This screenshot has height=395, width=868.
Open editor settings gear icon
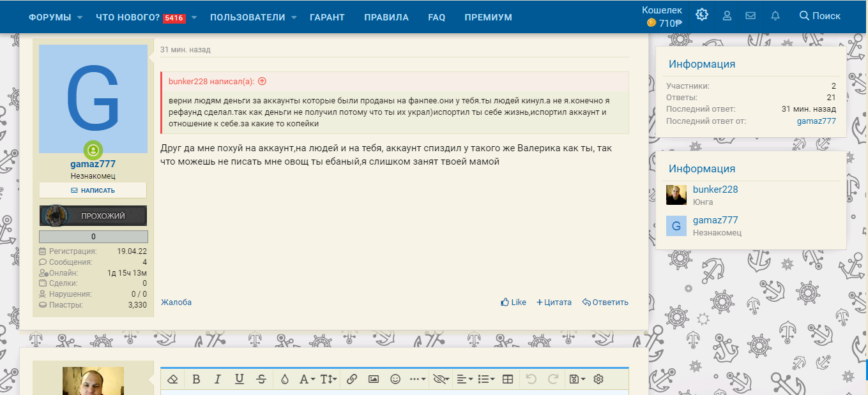(598, 379)
